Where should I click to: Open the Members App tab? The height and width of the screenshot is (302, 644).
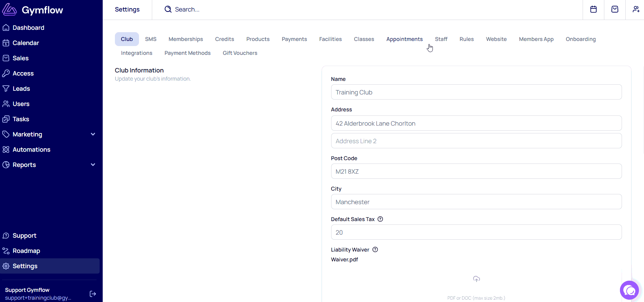536,39
